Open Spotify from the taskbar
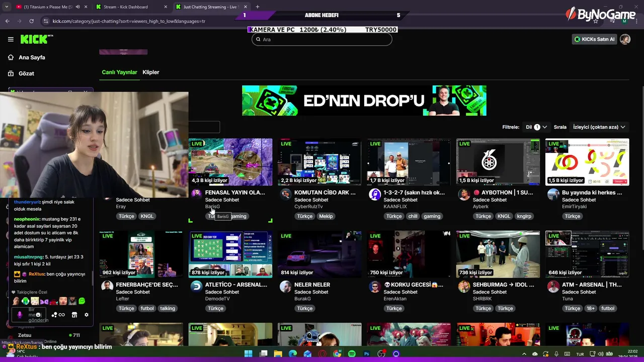Image resolution: width=644 pixels, height=362 pixels. [352, 354]
